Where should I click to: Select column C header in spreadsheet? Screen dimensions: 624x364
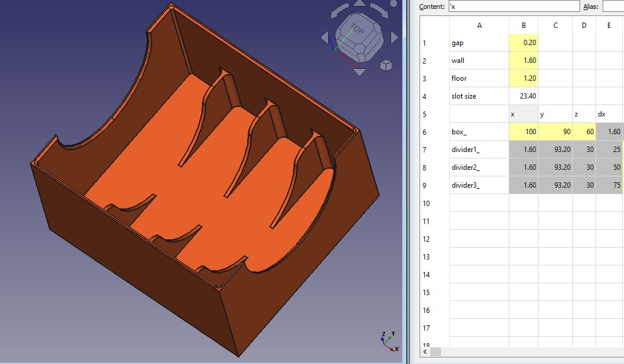click(x=556, y=26)
